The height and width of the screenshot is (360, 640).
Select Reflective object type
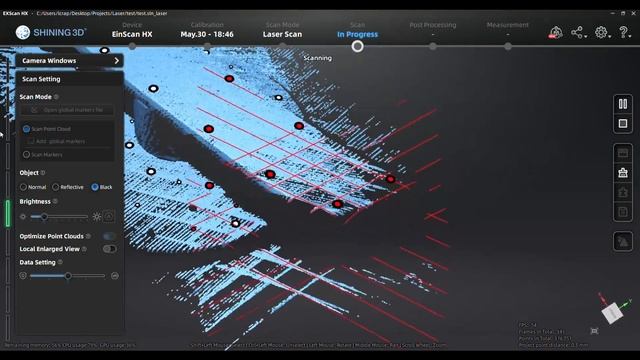pos(56,187)
